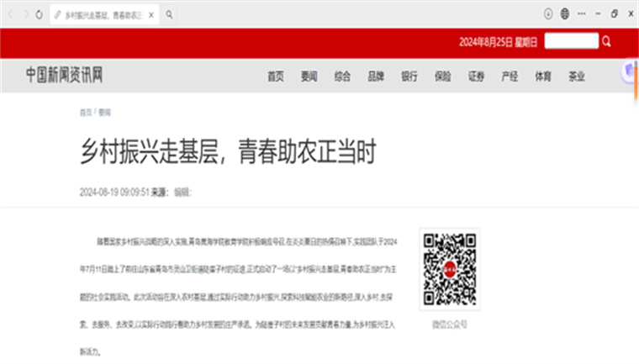Click the globe icon in browser toolbar

pyautogui.click(x=565, y=13)
